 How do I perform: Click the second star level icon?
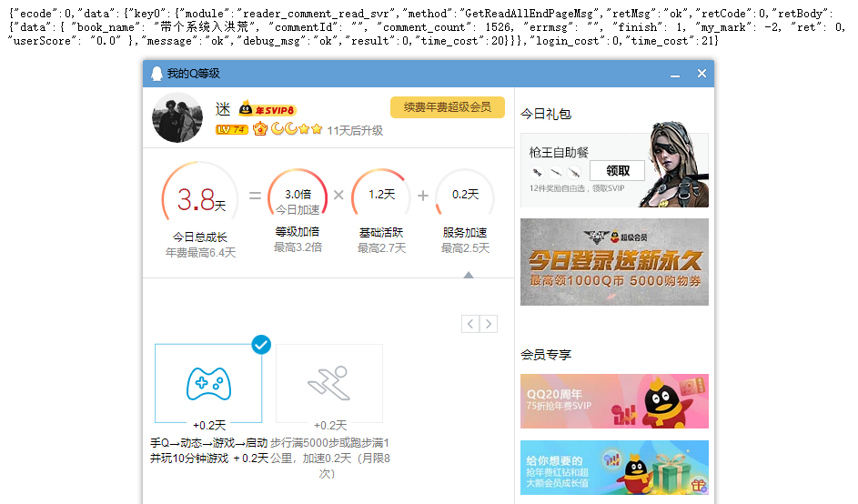(x=317, y=129)
